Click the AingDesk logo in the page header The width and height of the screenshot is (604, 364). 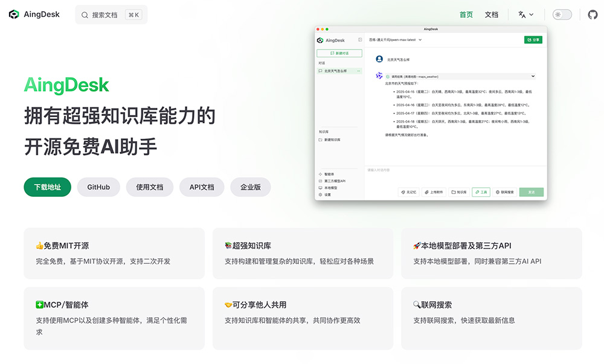pyautogui.click(x=34, y=14)
